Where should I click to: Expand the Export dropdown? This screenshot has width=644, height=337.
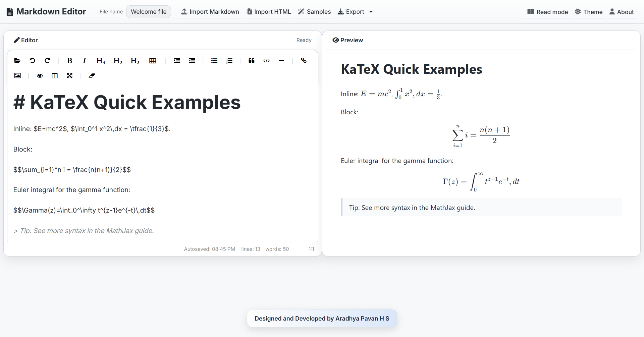pos(355,12)
